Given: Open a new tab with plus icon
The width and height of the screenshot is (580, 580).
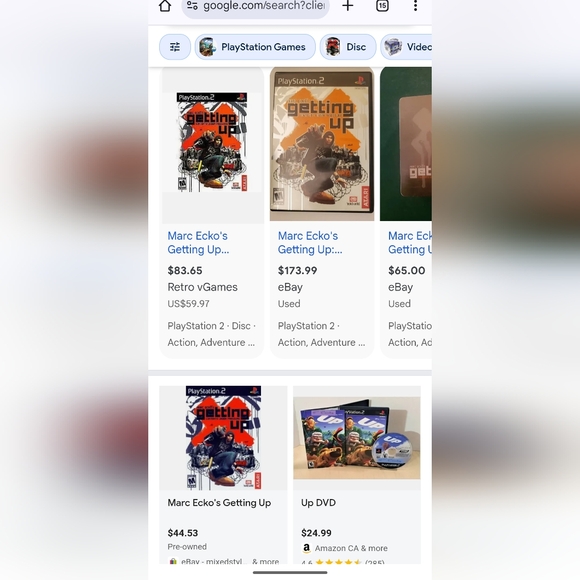Looking at the screenshot, I should pos(347,5).
